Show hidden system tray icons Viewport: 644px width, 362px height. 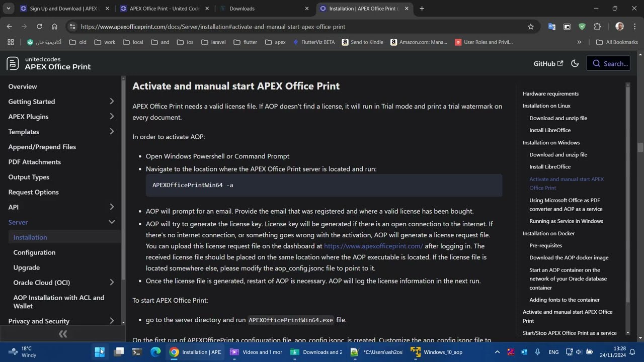coord(497,352)
